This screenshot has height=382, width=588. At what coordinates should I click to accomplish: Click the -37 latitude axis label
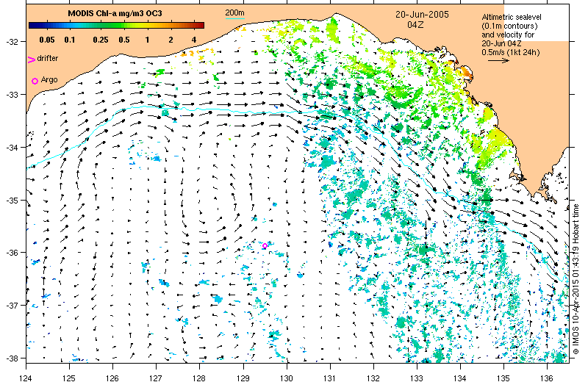coord(11,306)
